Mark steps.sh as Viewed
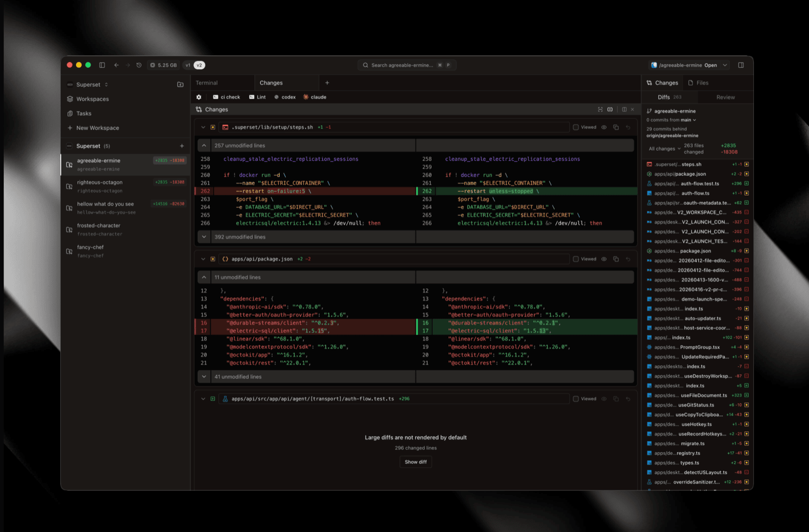The width and height of the screenshot is (809, 532). pyautogui.click(x=576, y=127)
